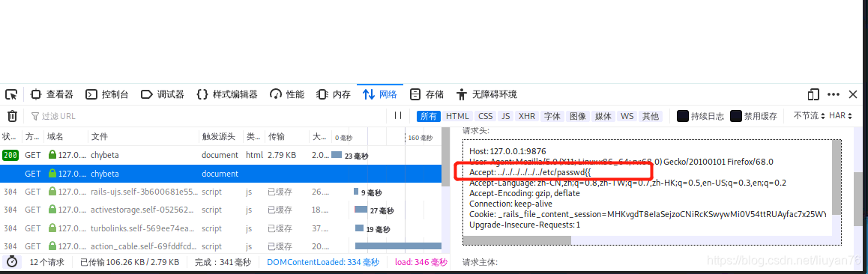Enable the persist logs (持续日志) checkbox
Screen dimensions: 868x274
coord(683,116)
